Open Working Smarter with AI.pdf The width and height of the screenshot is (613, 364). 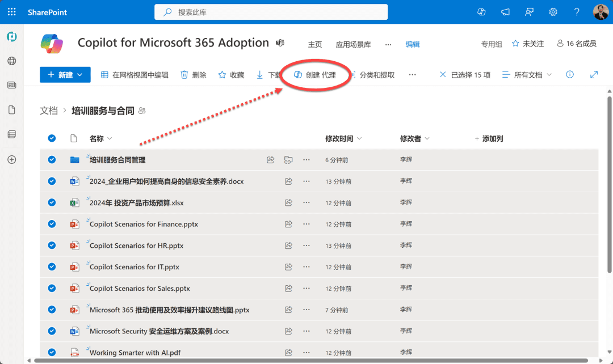click(135, 353)
